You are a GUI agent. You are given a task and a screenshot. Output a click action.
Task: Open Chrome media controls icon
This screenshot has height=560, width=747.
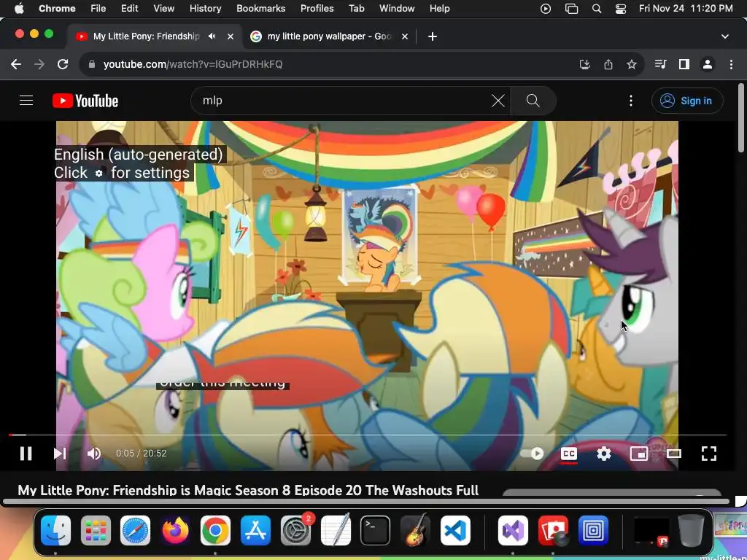pyautogui.click(x=660, y=64)
